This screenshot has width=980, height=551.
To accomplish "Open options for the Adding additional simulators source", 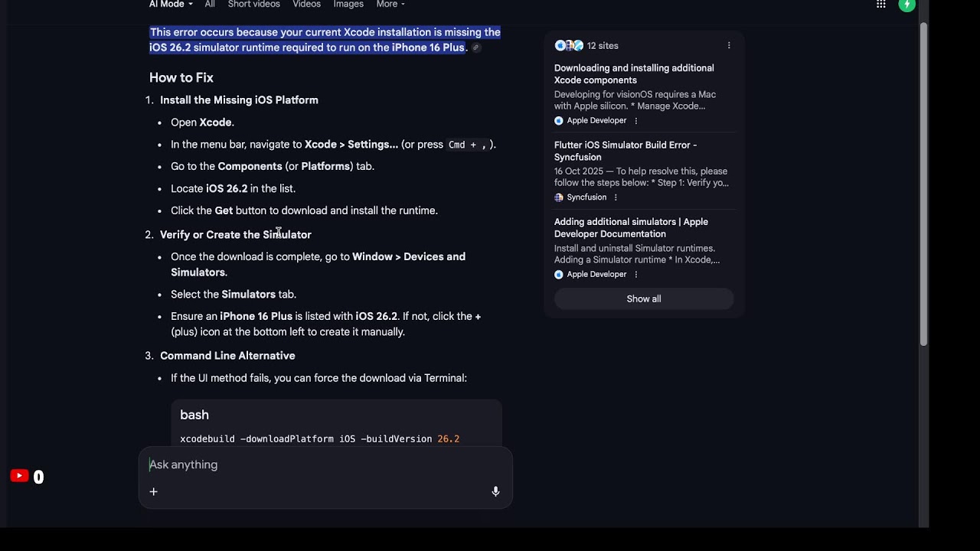I will (636, 274).
